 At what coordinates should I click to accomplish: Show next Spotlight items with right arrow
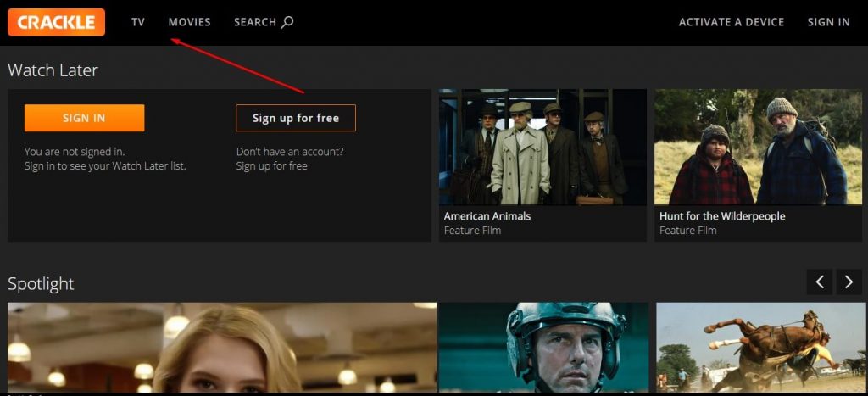point(849,282)
